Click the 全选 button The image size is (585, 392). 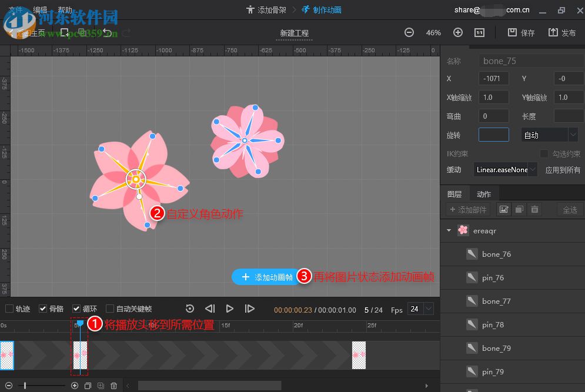point(570,209)
